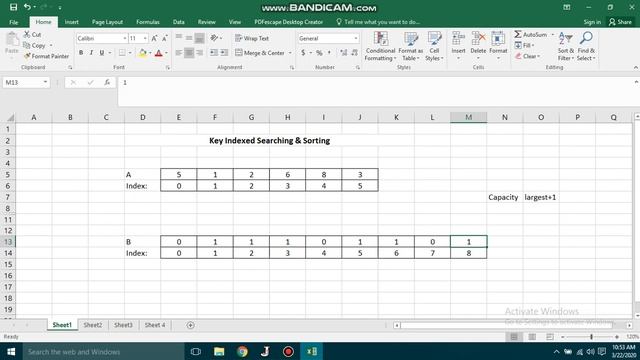Click Decrease Decimal icon
Viewport: 640px width, 360px height.
pyautogui.click(x=354, y=53)
